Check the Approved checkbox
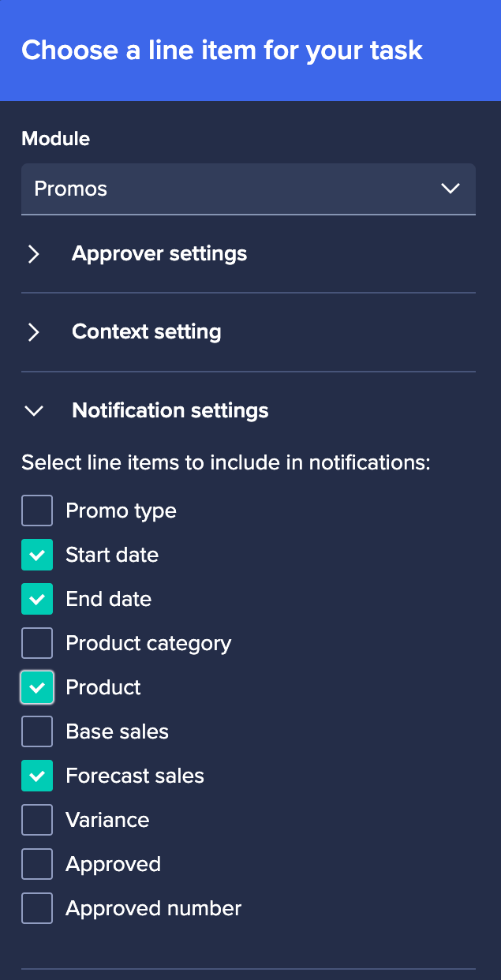The width and height of the screenshot is (501, 980). point(37,865)
